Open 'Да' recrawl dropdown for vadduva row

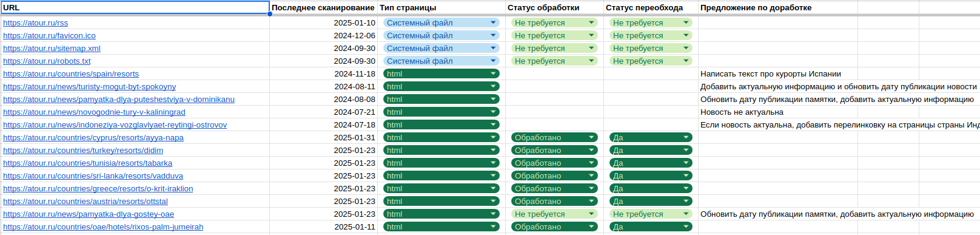(x=651, y=176)
